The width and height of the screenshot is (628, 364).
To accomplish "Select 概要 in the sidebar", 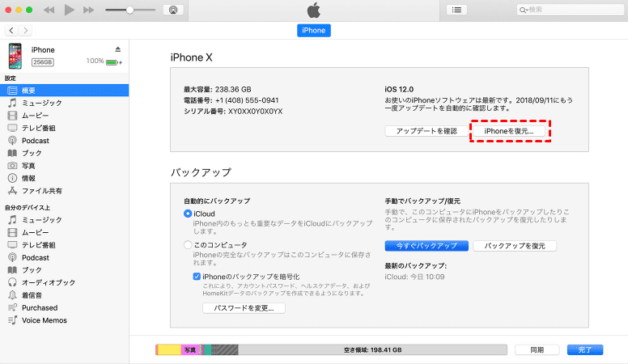I will click(x=28, y=90).
